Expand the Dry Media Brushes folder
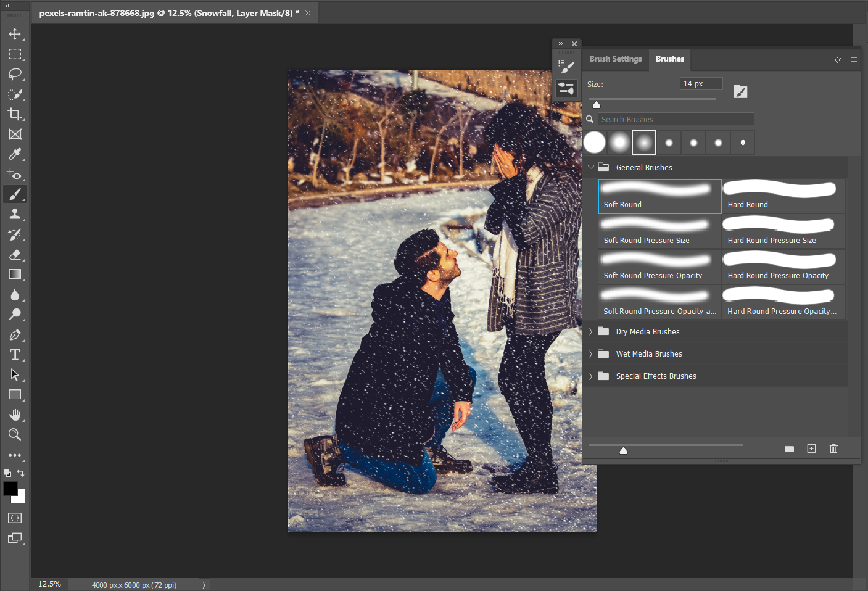 coord(591,331)
